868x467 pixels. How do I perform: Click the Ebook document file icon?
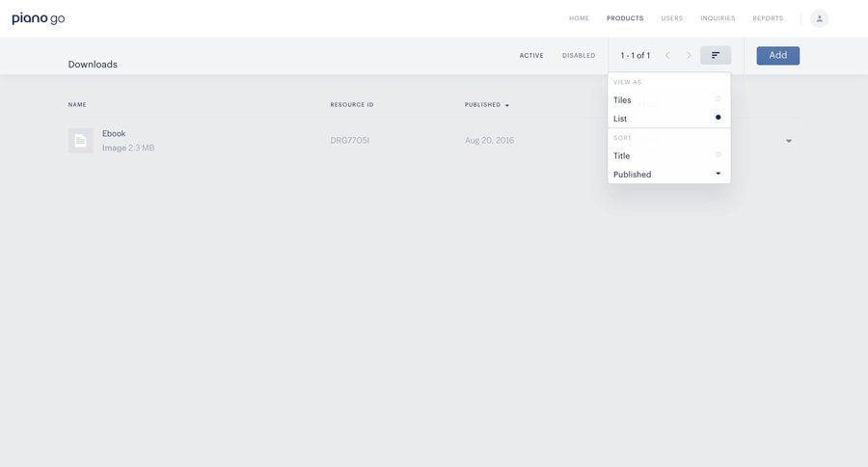click(80, 141)
